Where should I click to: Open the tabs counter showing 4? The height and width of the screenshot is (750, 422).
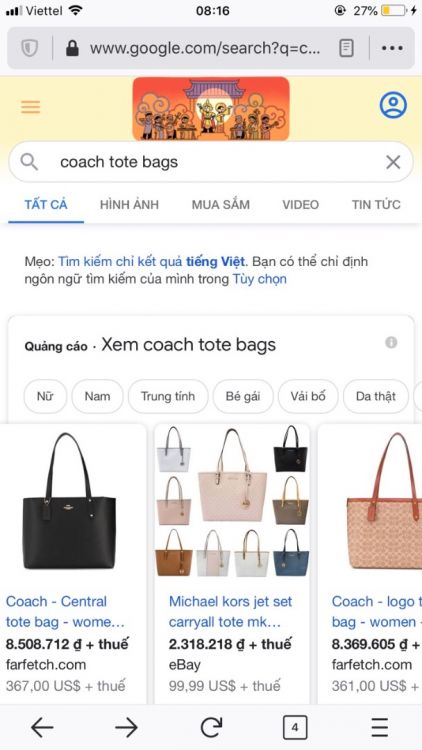click(295, 728)
